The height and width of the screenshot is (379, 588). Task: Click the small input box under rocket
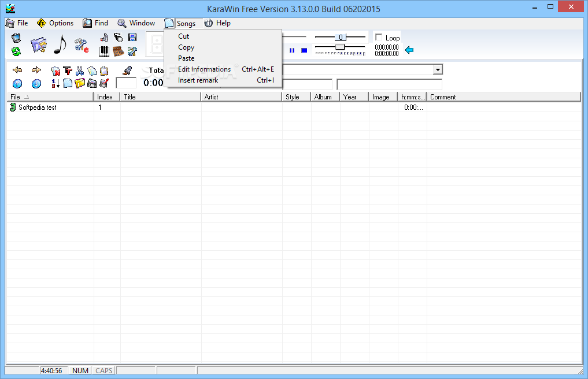[x=126, y=83]
